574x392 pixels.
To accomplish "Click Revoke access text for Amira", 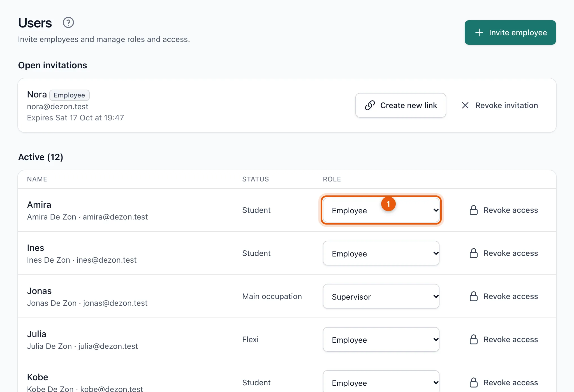I will (x=511, y=210).
